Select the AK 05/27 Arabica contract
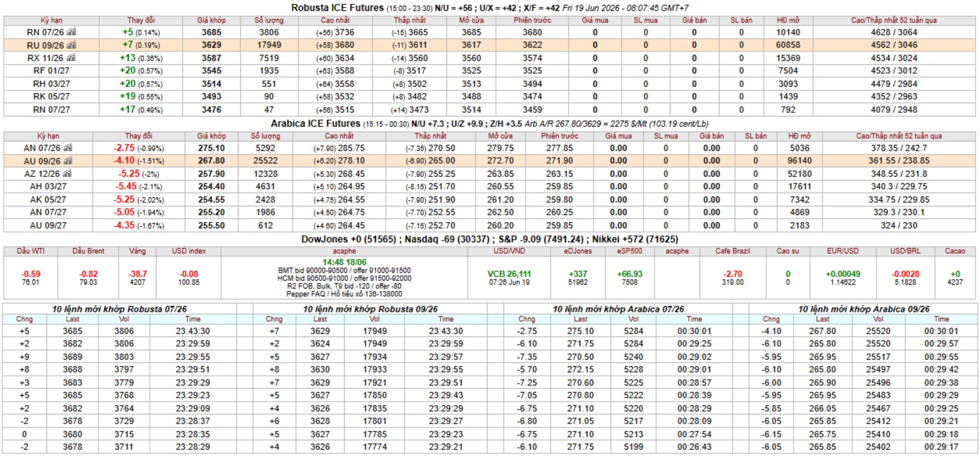Viewport: 980px width, 456px height. point(48,200)
